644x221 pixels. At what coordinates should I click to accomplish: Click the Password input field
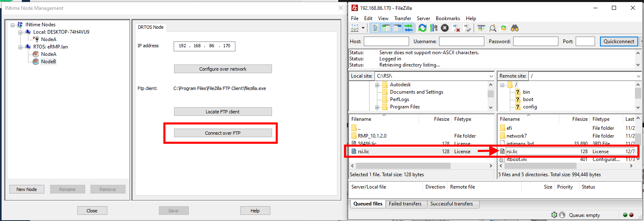pos(535,41)
